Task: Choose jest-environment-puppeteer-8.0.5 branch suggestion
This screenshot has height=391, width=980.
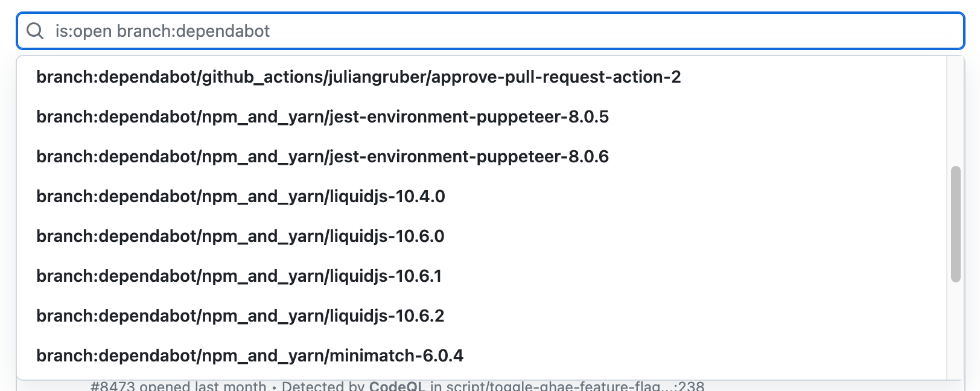Action: (x=322, y=116)
